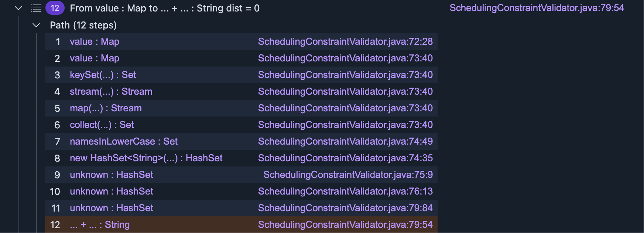The image size is (644, 233).
Task: Select step 5 map(...) : Stream
Action: [106, 108]
